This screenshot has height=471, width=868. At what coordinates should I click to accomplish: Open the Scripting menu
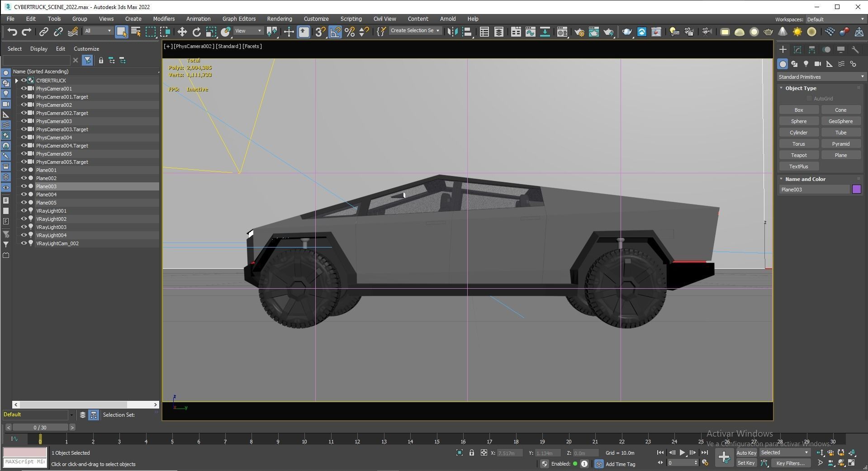coord(351,19)
